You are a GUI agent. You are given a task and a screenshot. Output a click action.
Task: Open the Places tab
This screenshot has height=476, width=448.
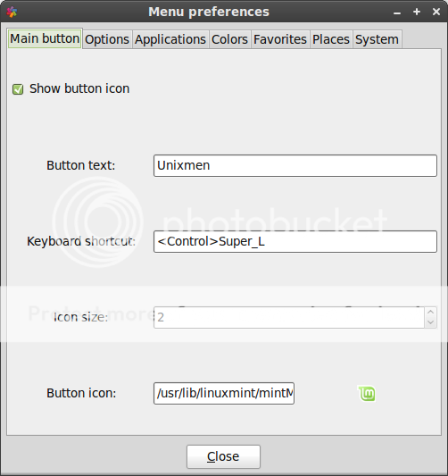coord(331,39)
